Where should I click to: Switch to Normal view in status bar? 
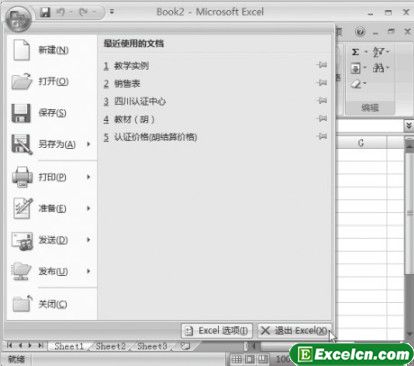(x=237, y=359)
